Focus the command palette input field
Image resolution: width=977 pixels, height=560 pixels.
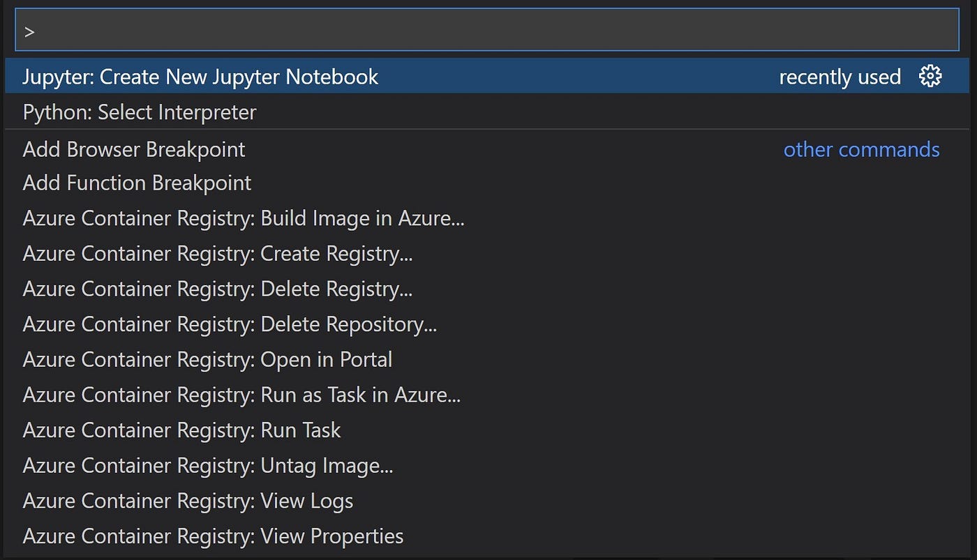coord(487,30)
